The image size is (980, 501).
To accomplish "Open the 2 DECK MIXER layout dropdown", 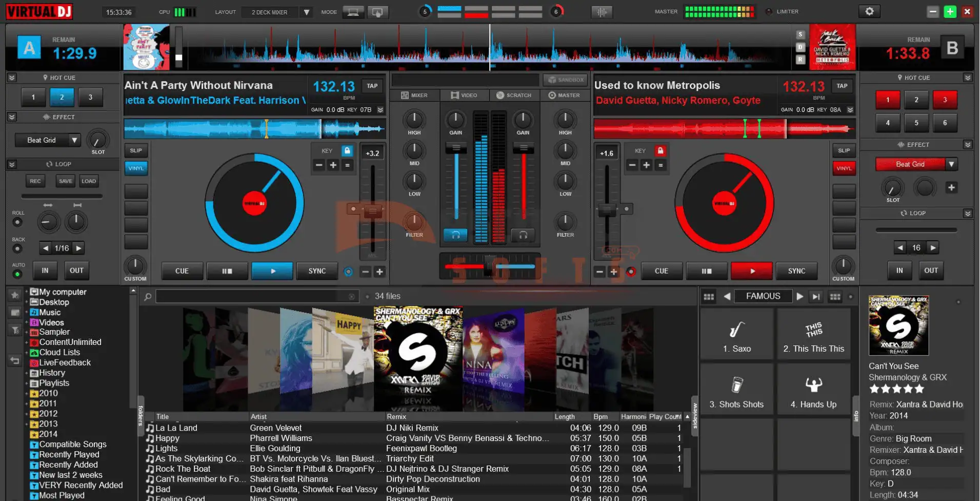I will [306, 12].
